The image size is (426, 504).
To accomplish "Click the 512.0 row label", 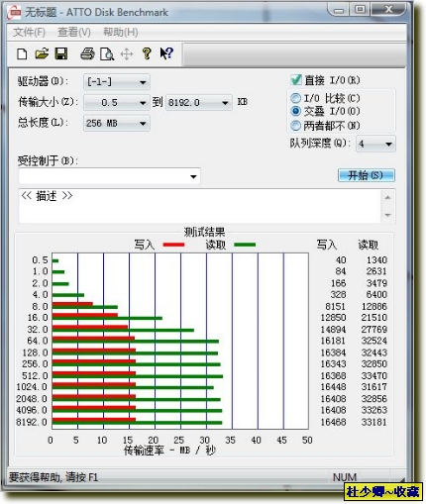I will point(35,375).
